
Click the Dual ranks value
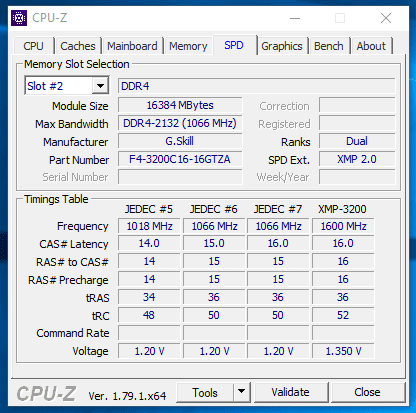(357, 141)
